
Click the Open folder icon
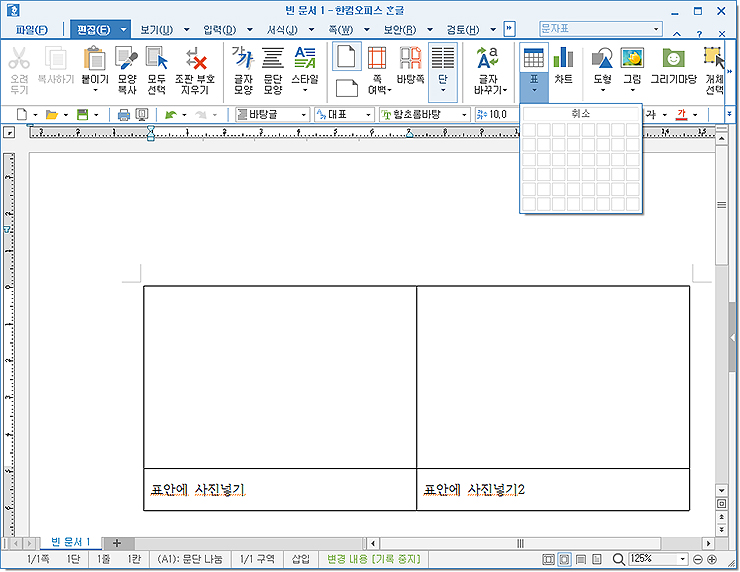[x=51, y=114]
